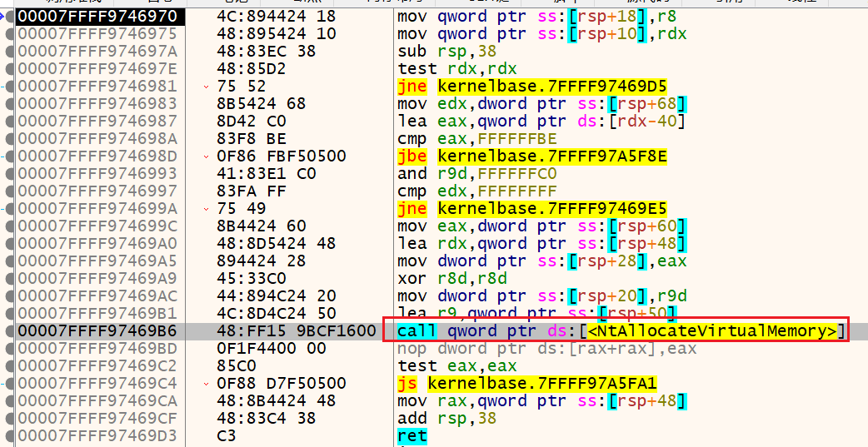This screenshot has height=447, width=868.
Task: Click opcode bytes 75 49
Action: (x=242, y=209)
